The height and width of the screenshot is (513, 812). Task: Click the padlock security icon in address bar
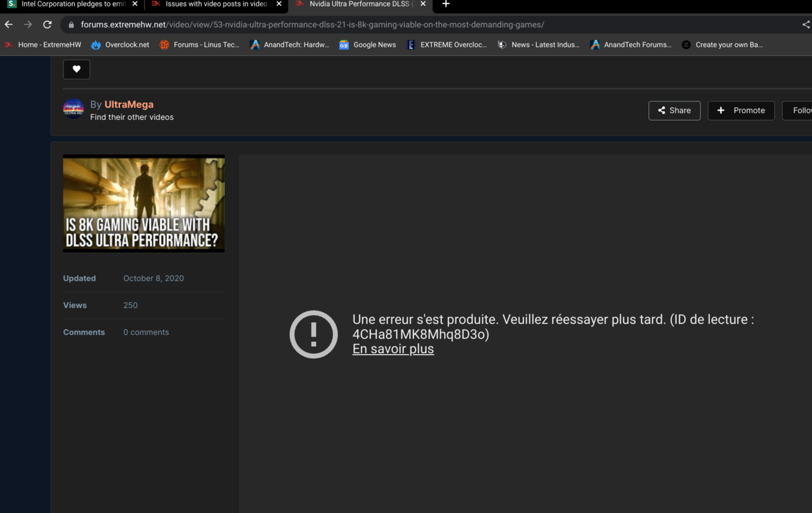(x=70, y=24)
